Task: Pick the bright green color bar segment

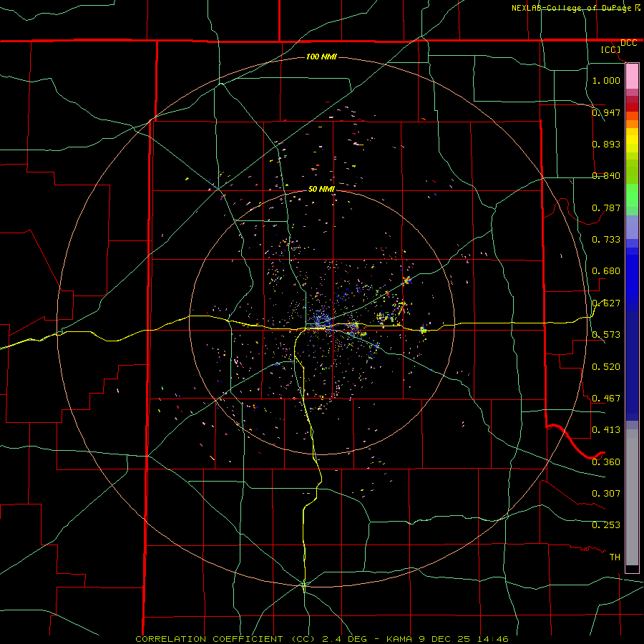Action: point(632,195)
